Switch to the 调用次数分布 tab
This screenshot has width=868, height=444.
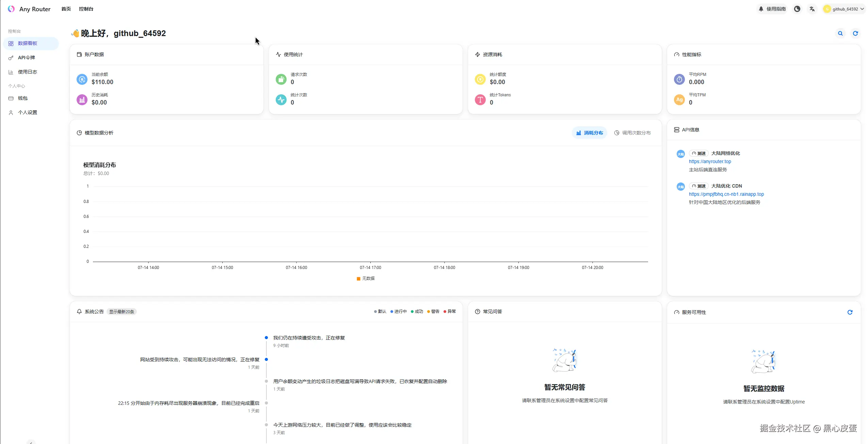coord(632,133)
